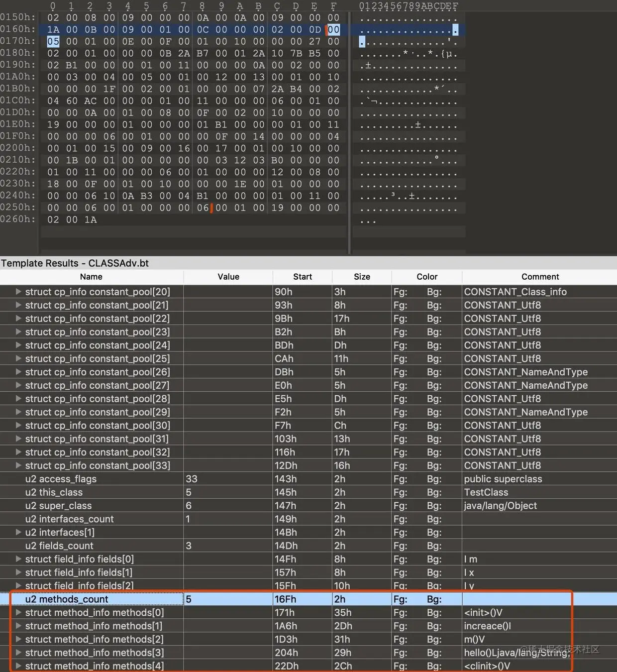This screenshot has width=617, height=672.
Task: Expand struct cp_info constant_pool[26] row
Action: [18, 372]
